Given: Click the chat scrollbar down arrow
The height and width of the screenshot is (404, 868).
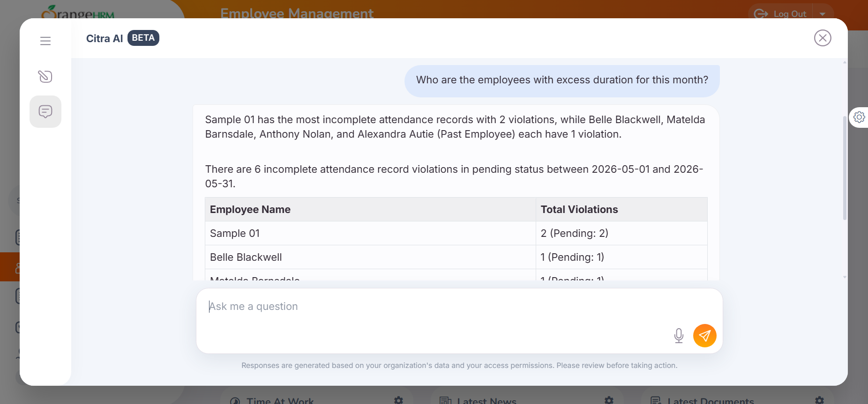Looking at the screenshot, I should point(845,277).
